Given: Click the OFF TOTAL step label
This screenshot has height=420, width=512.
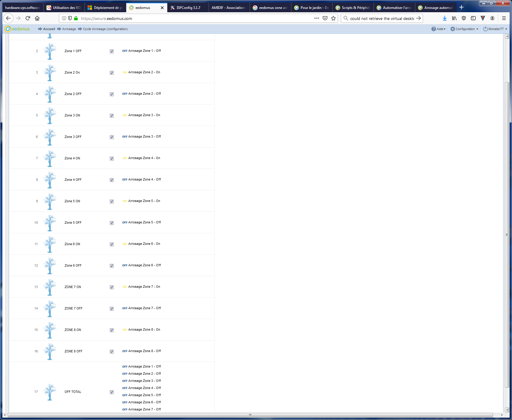Looking at the screenshot, I should pyautogui.click(x=73, y=392).
